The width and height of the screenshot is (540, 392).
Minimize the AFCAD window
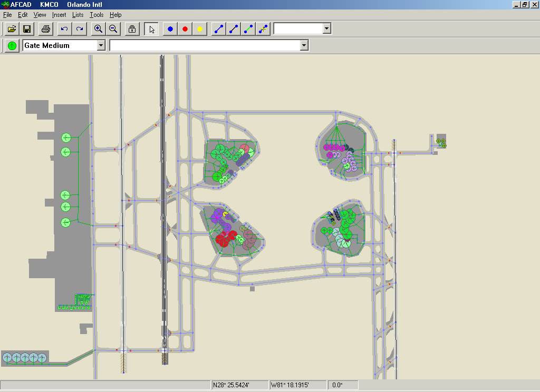516,5
